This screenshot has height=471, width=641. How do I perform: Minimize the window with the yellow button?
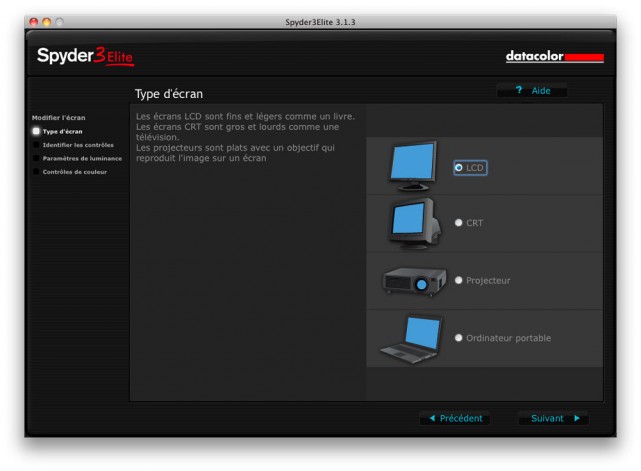coord(47,22)
